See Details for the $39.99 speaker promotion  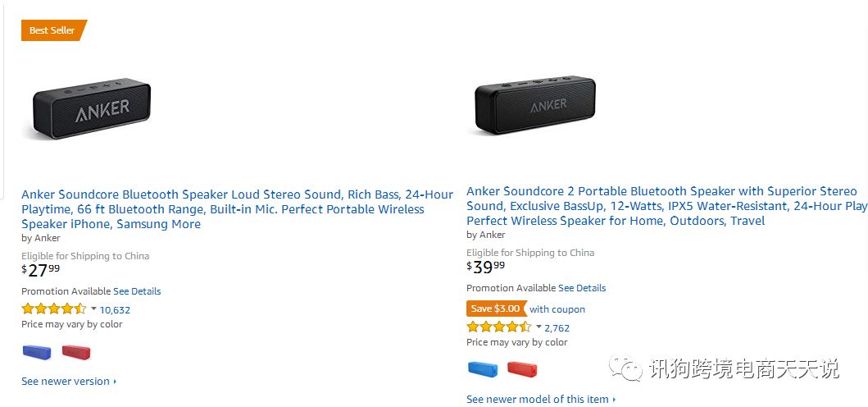coord(582,288)
